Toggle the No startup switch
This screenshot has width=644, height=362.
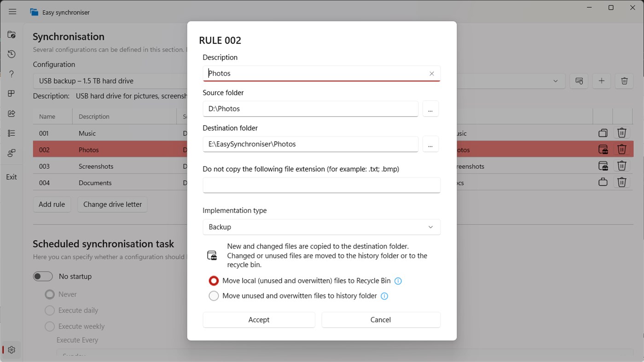(43, 276)
